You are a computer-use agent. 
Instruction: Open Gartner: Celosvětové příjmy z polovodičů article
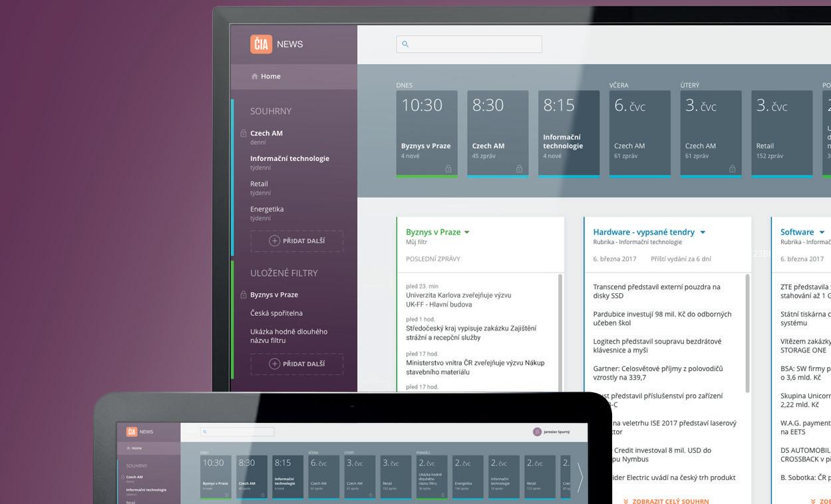click(658, 373)
